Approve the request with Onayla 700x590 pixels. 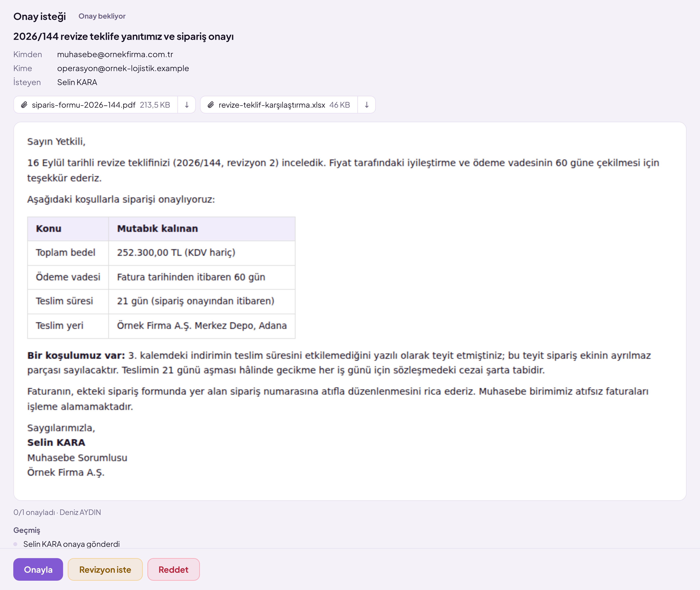click(x=38, y=569)
